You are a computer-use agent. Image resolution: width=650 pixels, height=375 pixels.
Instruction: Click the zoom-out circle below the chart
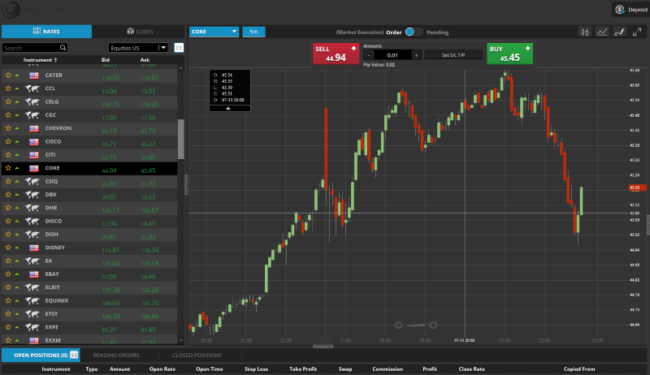click(x=398, y=325)
